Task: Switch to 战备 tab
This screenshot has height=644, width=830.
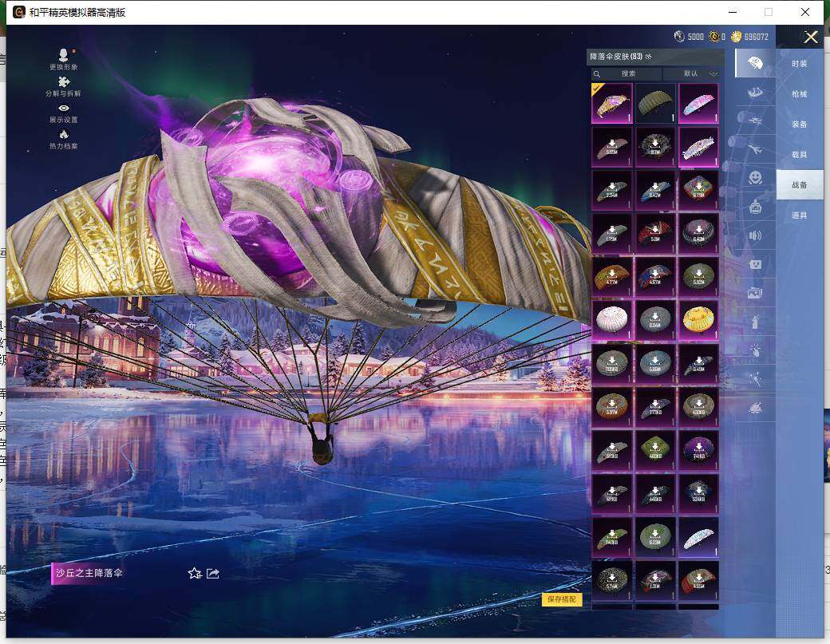Action: coord(800,184)
